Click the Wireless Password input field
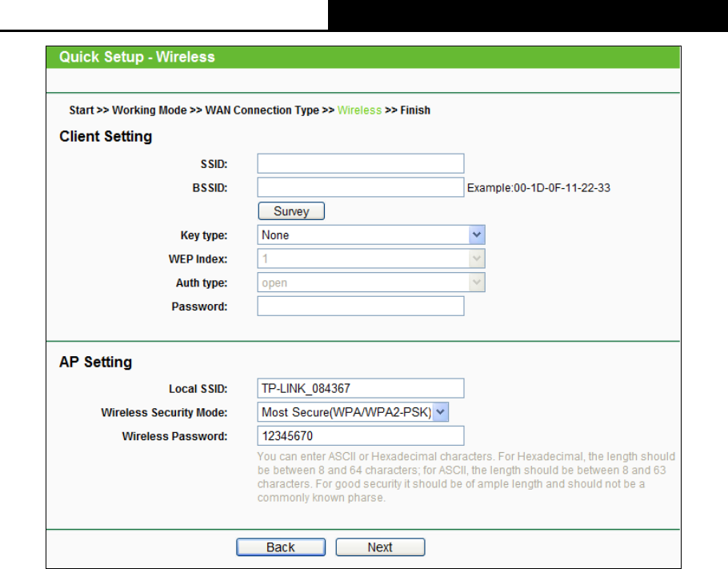The image size is (728, 569). (361, 435)
